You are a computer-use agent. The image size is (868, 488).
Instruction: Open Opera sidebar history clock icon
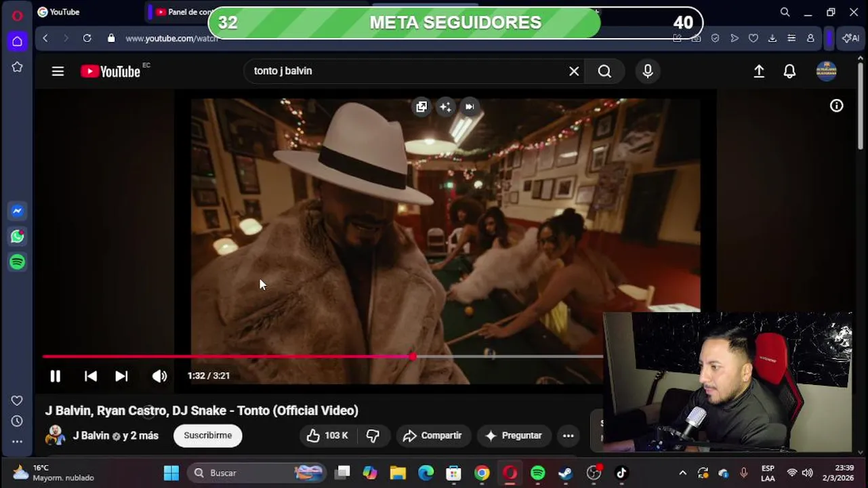[x=17, y=421]
